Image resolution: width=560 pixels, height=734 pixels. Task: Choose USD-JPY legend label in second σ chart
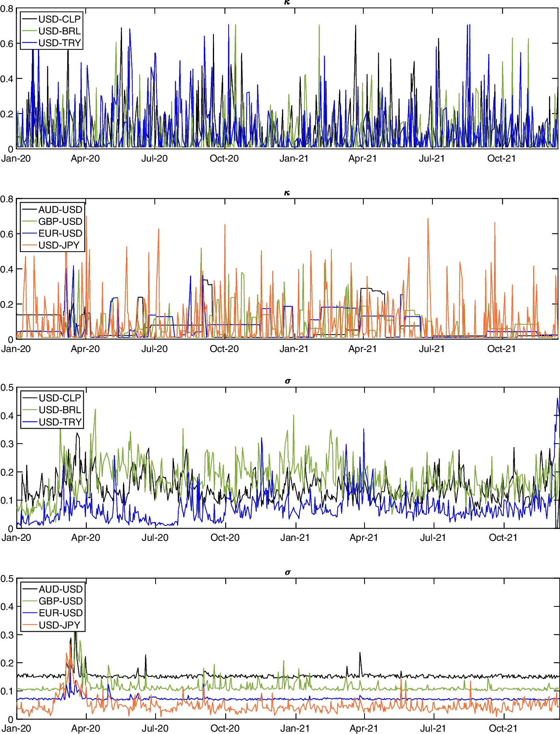tap(60, 625)
